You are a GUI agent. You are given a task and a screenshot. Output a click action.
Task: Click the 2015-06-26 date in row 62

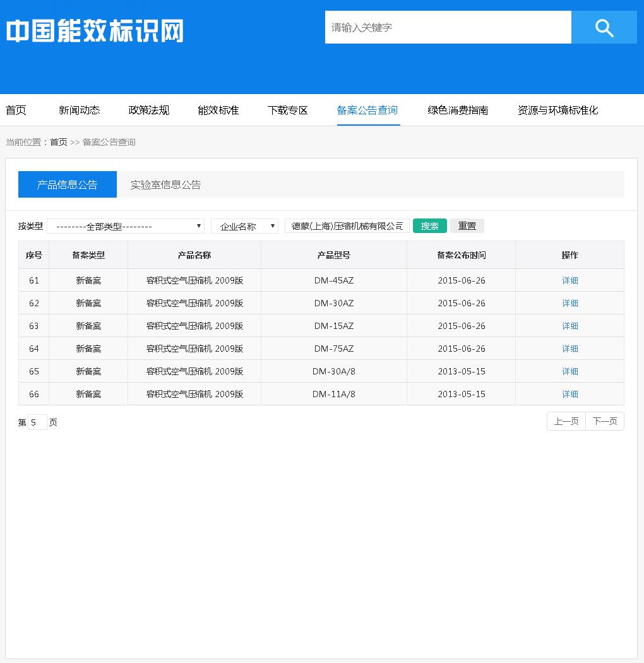[462, 303]
